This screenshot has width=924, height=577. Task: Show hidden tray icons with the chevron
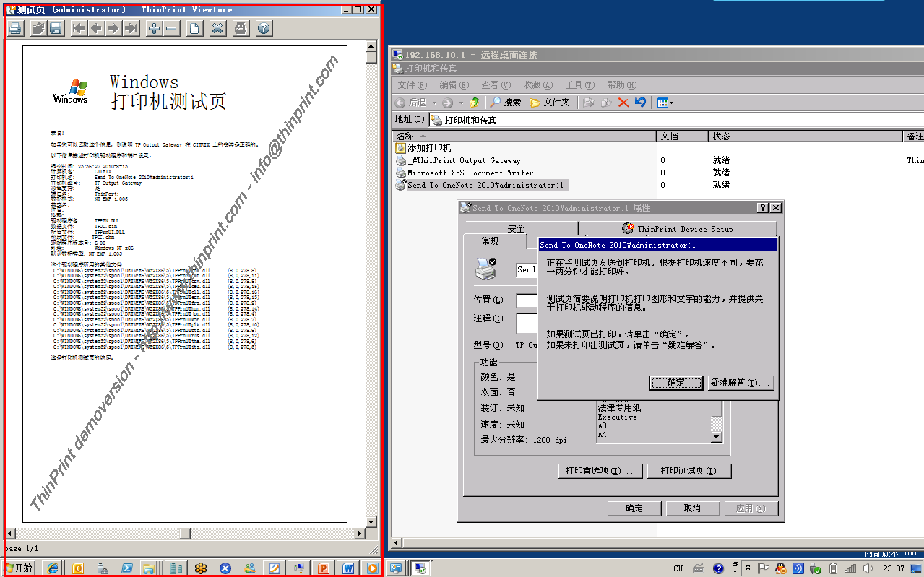(x=748, y=568)
